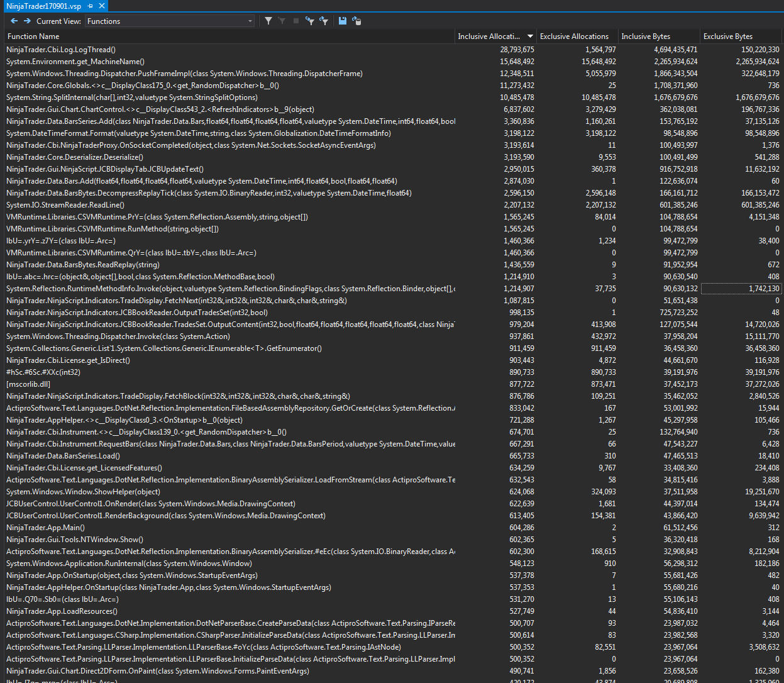Select the NinjaTrader.App.Main() row
The height and width of the screenshot is (683, 784).
pos(392,528)
